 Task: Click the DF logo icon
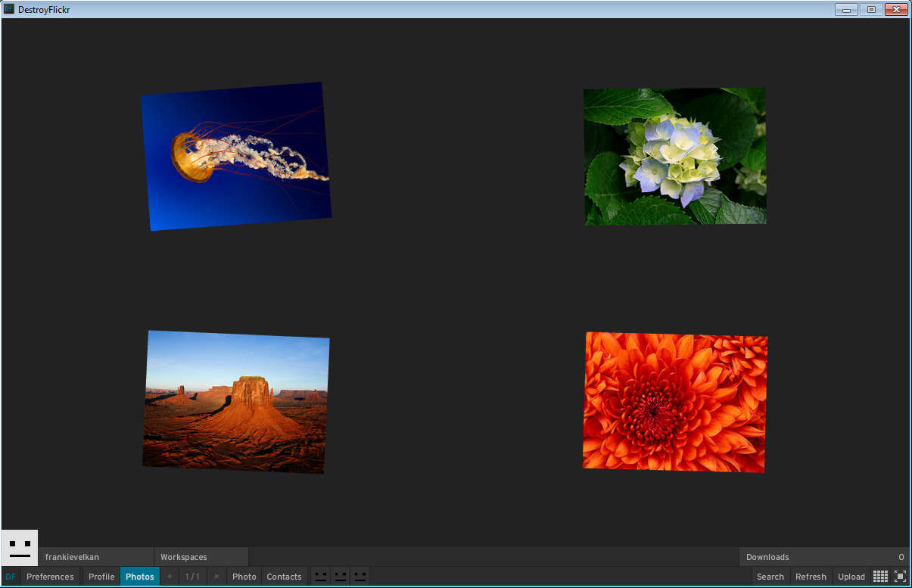click(x=11, y=577)
